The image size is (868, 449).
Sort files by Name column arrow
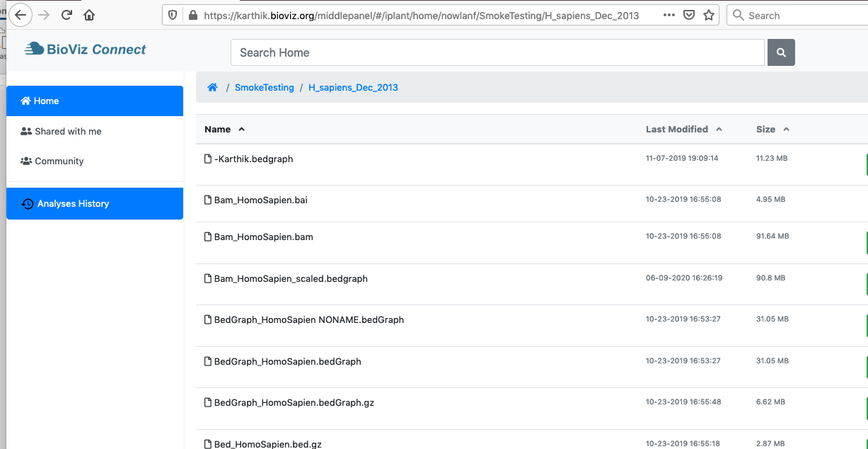(241, 130)
